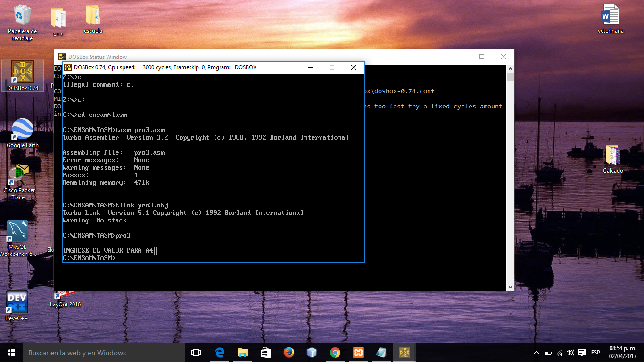Open the battery status tray icon
644x362 pixels.
548,353
